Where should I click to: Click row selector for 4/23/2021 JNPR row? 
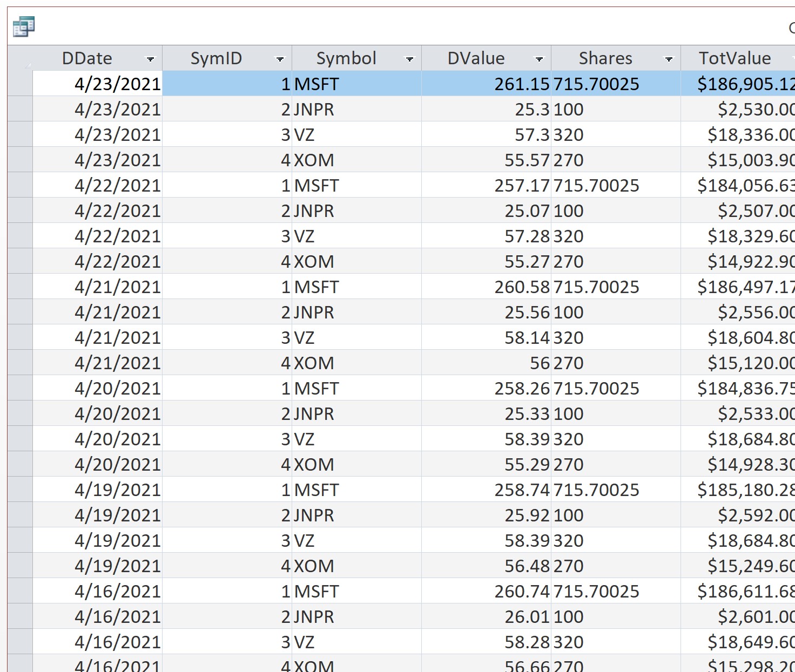pyautogui.click(x=20, y=109)
